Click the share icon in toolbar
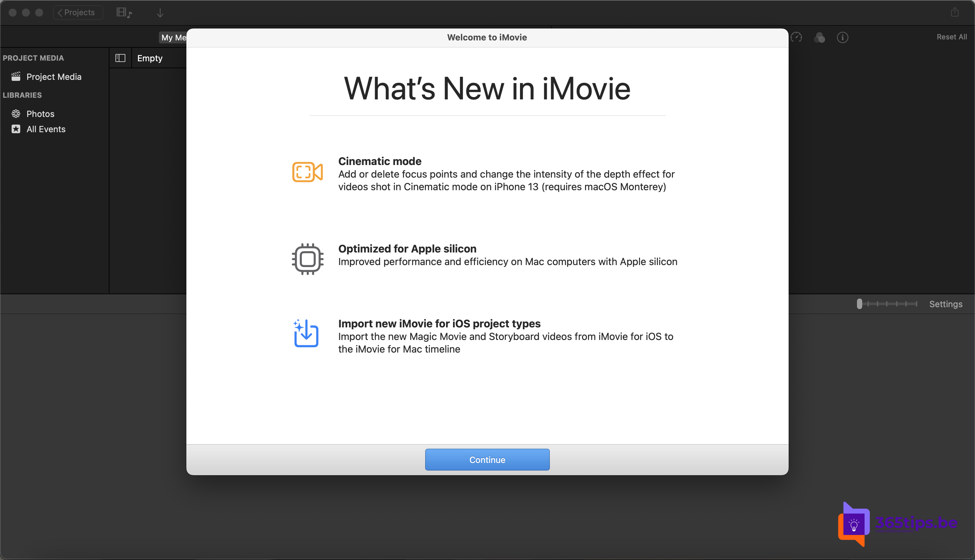The height and width of the screenshot is (560, 975). coord(954,12)
